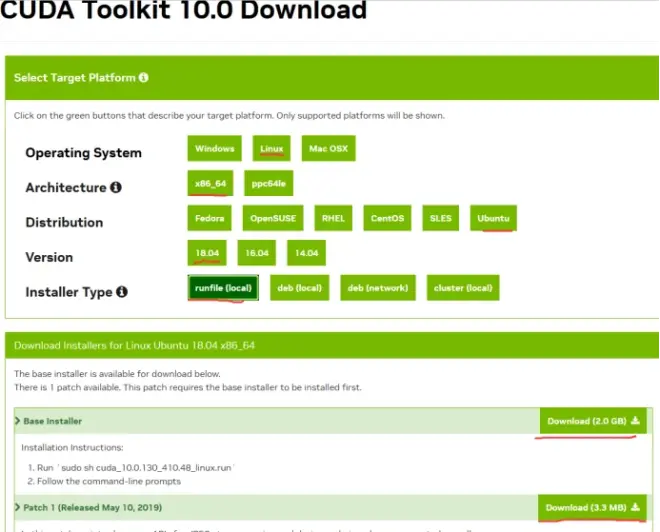
Task: Select version 14.04
Action: point(306,253)
